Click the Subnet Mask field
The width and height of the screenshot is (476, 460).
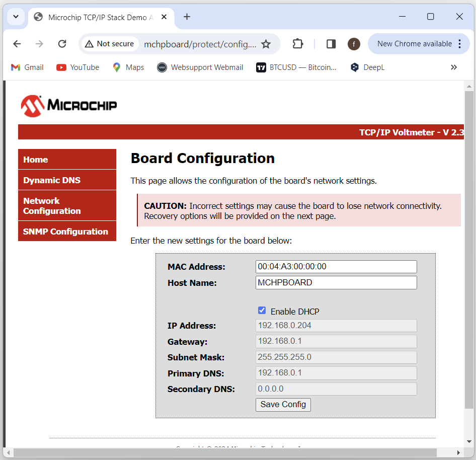click(x=336, y=357)
